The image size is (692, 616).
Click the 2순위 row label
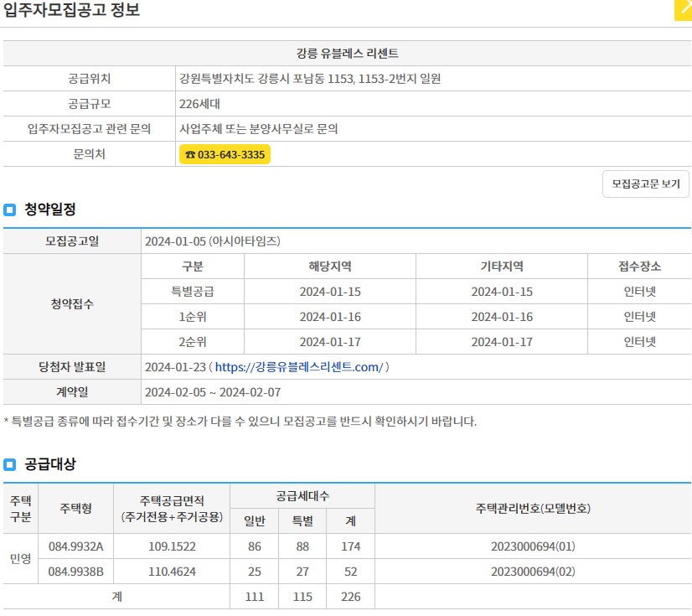pos(193,342)
